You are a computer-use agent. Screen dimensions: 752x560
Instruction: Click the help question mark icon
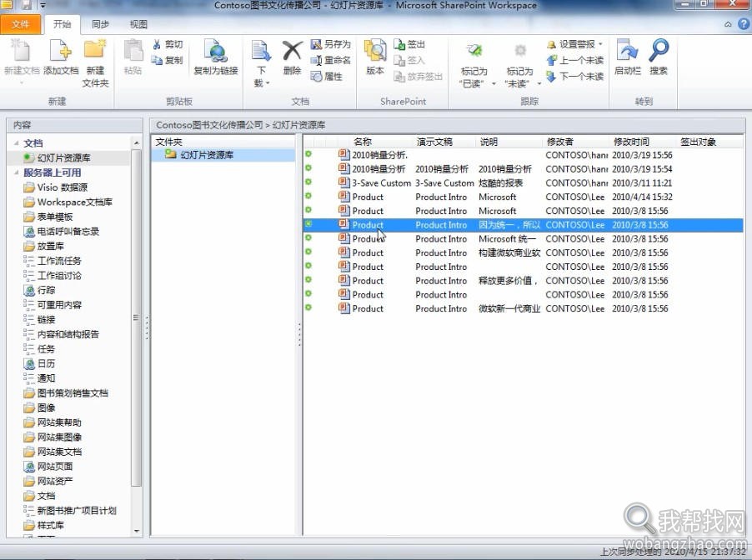744,23
